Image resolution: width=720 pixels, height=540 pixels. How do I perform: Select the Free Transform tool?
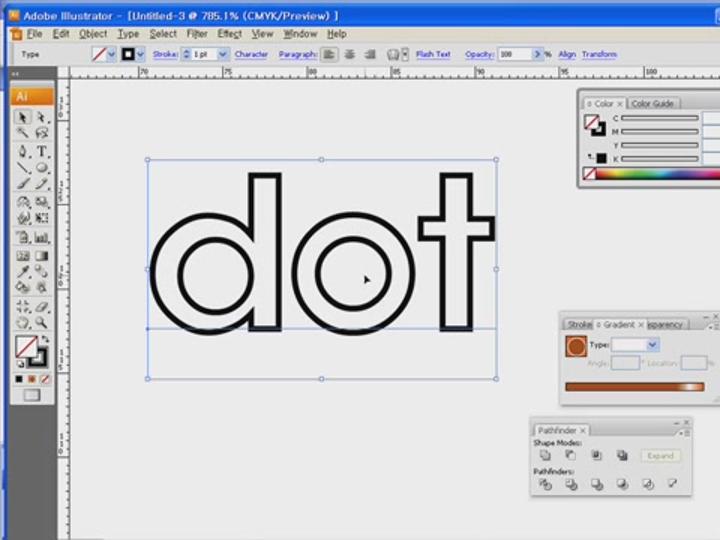[41, 218]
